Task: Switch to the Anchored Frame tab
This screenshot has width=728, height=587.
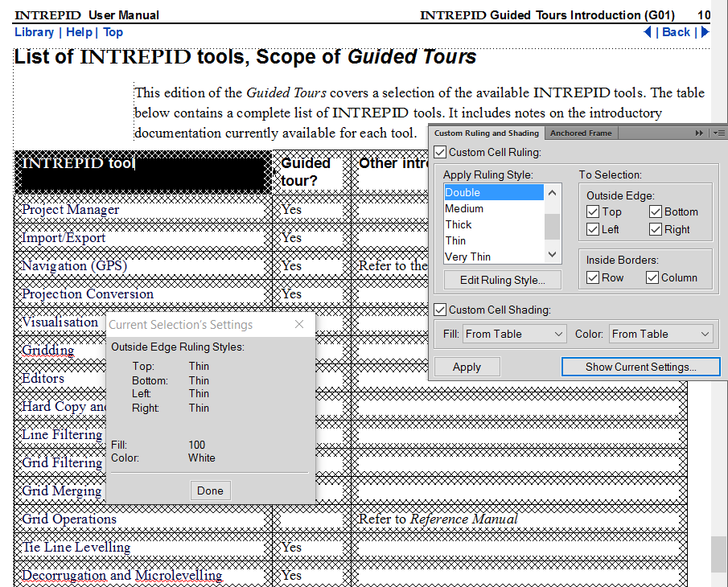Action: [581, 133]
